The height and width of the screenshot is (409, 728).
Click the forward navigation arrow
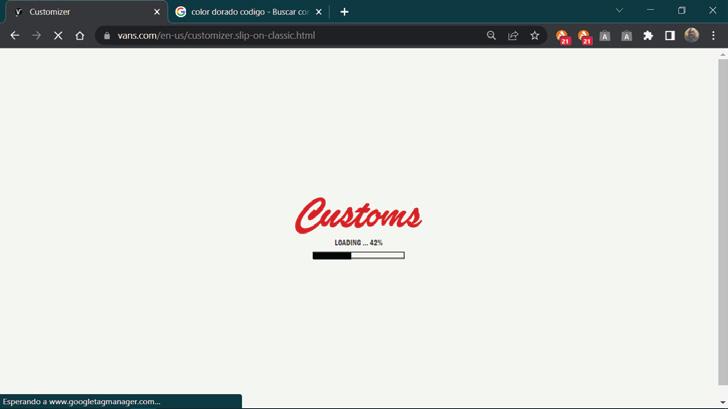click(x=36, y=36)
